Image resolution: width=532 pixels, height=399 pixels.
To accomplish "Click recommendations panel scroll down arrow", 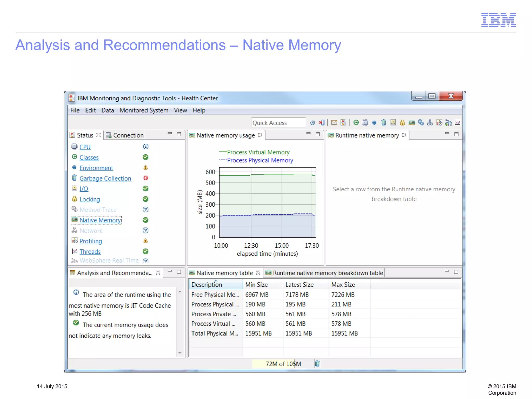I will point(180,353).
